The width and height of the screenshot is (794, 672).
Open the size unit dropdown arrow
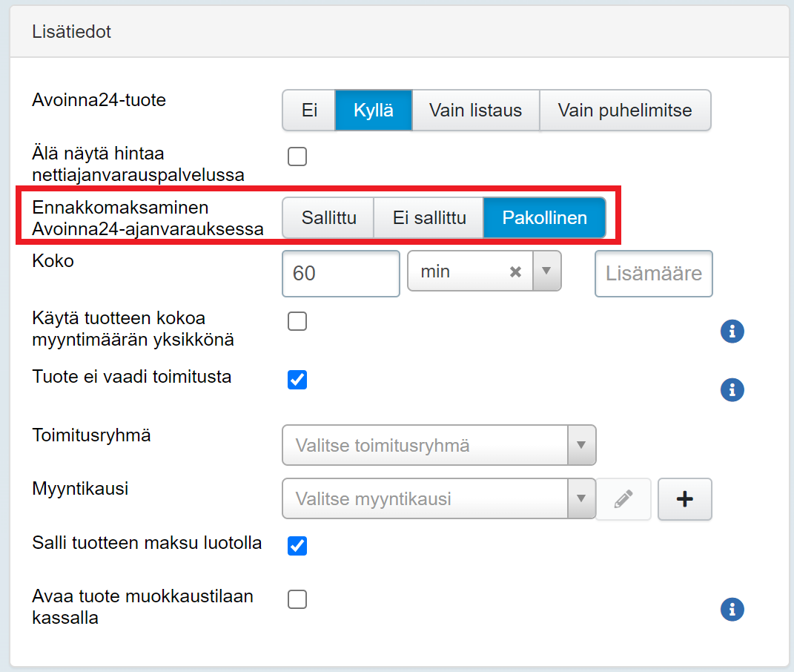click(x=546, y=271)
